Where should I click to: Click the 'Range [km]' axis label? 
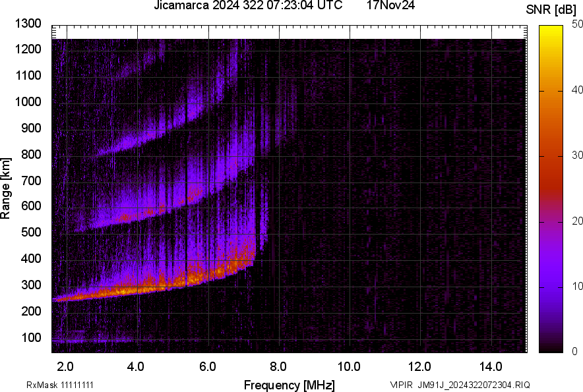[x=5, y=188]
